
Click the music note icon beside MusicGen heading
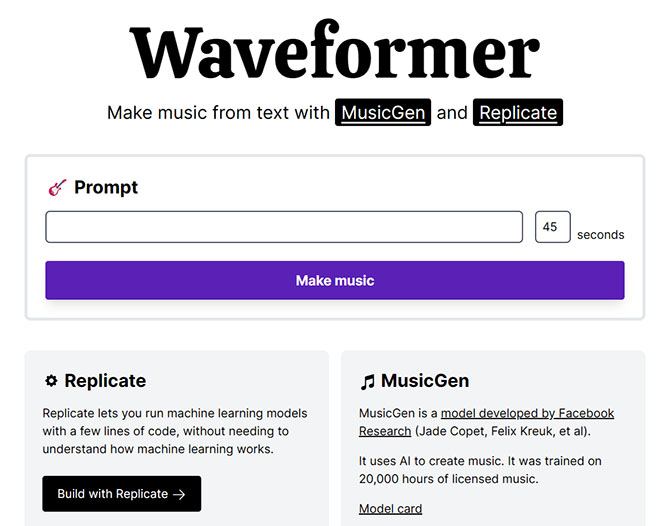tap(367, 382)
